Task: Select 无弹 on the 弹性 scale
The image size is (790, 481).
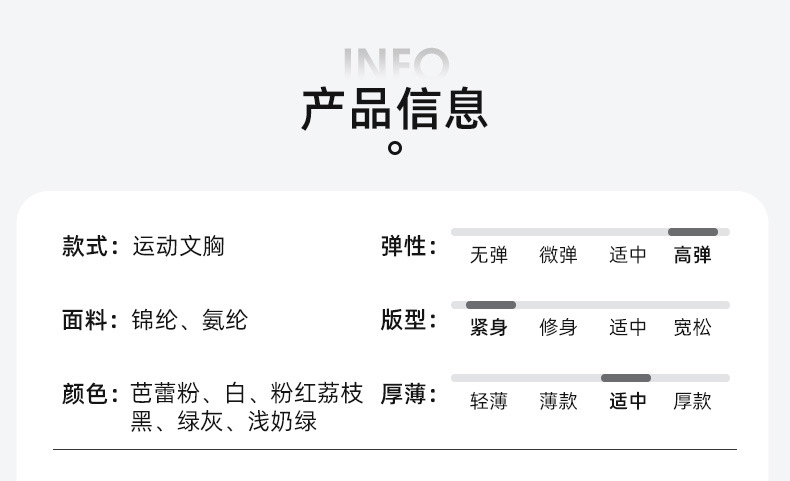Action: click(489, 255)
